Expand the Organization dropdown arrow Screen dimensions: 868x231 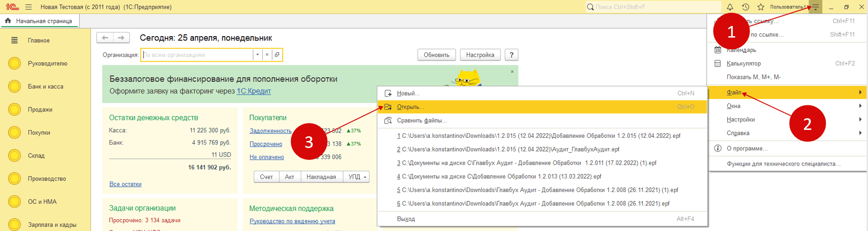pyautogui.click(x=257, y=55)
